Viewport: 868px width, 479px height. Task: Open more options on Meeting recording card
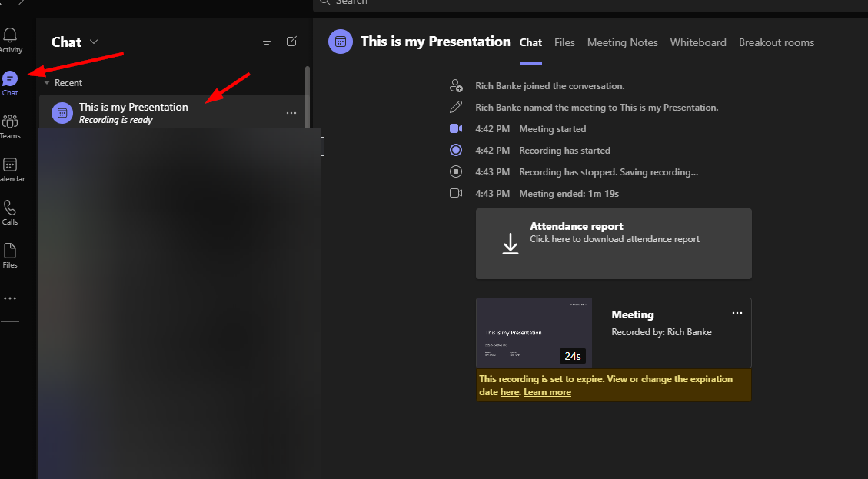pos(737,314)
